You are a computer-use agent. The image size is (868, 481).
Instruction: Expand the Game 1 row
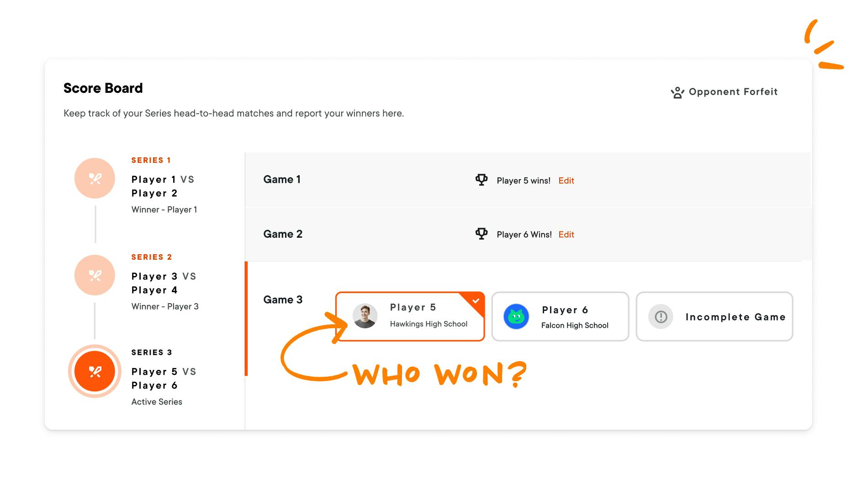(x=528, y=180)
